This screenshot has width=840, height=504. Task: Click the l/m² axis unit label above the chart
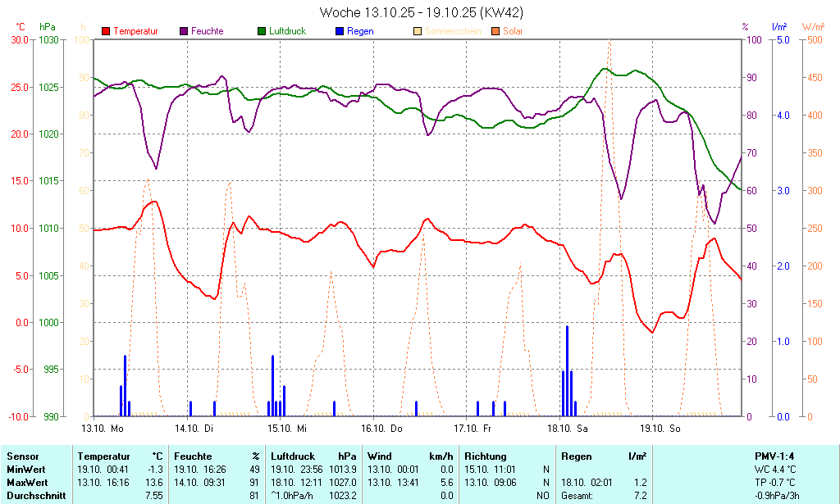click(x=778, y=27)
